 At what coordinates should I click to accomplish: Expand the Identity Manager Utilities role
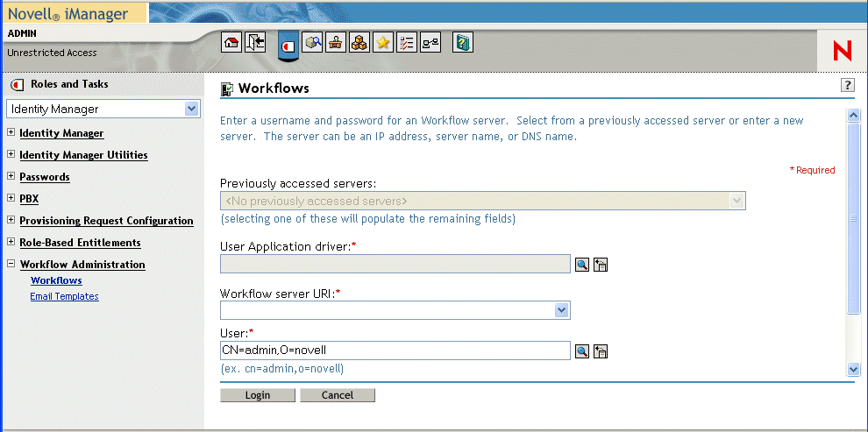point(11,154)
